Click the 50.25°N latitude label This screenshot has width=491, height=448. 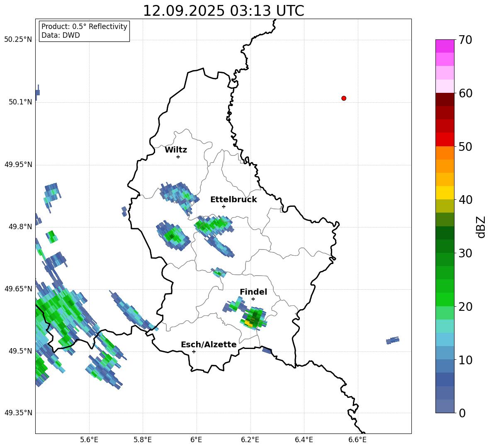click(18, 40)
